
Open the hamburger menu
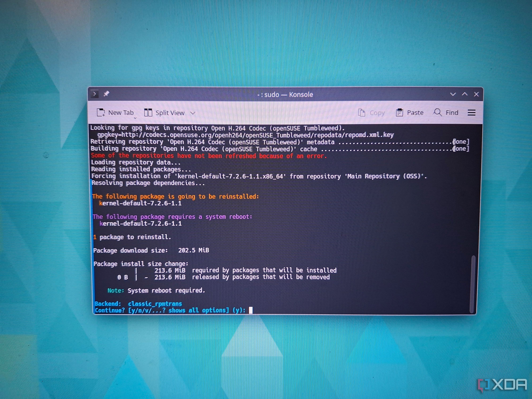tap(471, 113)
